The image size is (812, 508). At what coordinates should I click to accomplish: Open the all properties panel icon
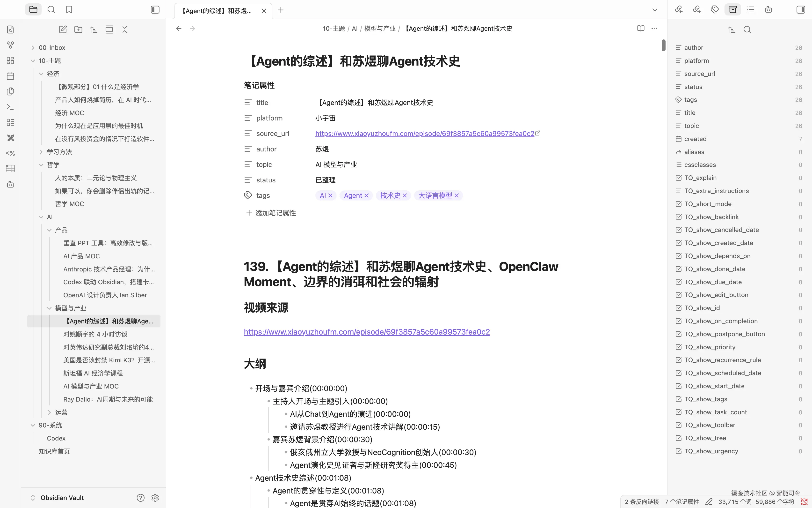pyautogui.click(x=732, y=10)
